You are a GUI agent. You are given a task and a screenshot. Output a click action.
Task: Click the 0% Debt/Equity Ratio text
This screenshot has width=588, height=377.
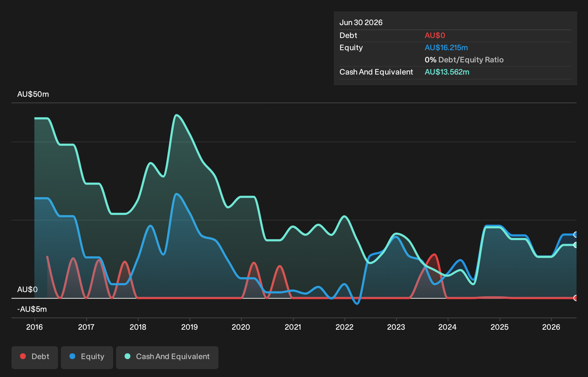pos(464,60)
